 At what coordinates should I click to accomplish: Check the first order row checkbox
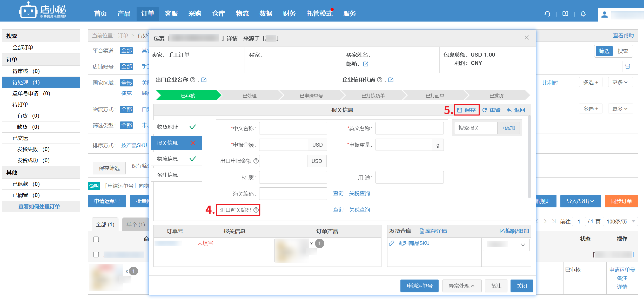coord(96,254)
